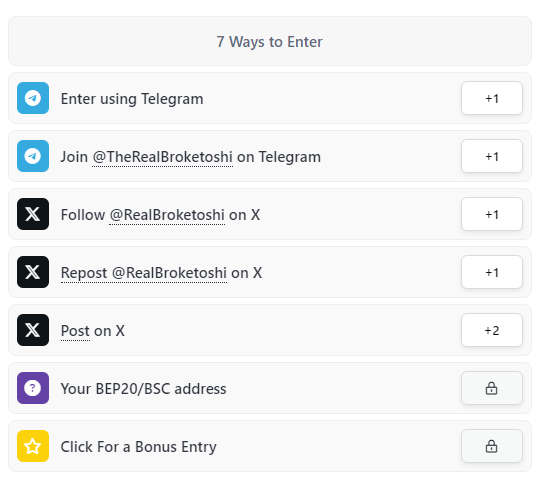The image size is (540, 478).
Task: Click Telegram icon beside Enter using Telegram
Action: (x=33, y=98)
